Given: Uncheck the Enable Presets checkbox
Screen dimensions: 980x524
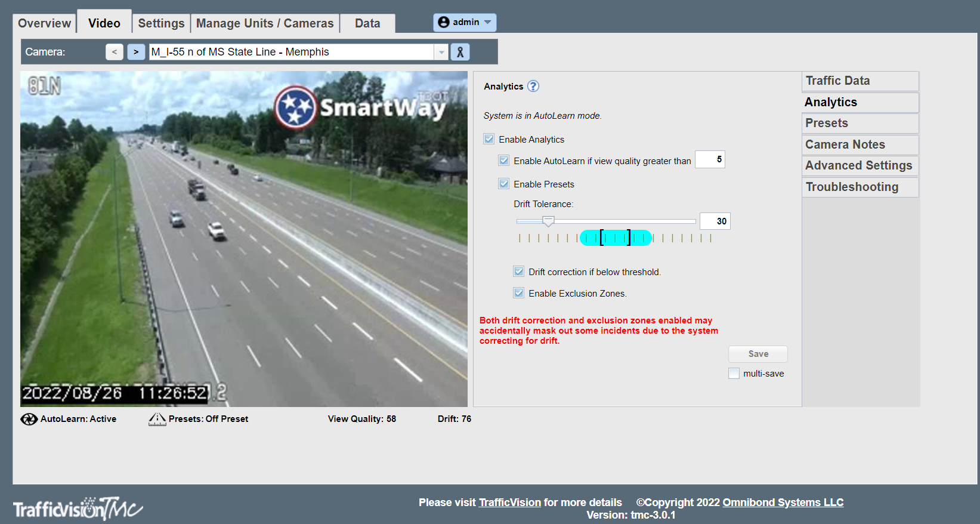Looking at the screenshot, I should click(504, 184).
